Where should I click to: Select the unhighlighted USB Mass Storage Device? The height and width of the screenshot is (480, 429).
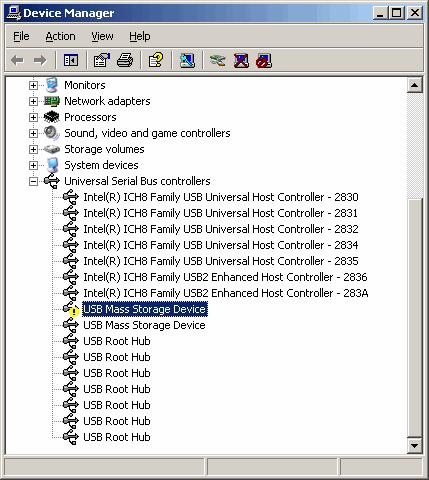click(x=144, y=325)
